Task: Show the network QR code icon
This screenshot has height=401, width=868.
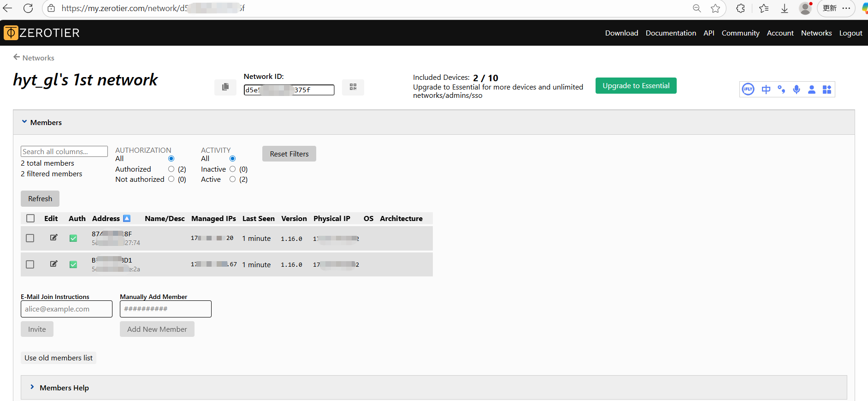Action: [353, 87]
